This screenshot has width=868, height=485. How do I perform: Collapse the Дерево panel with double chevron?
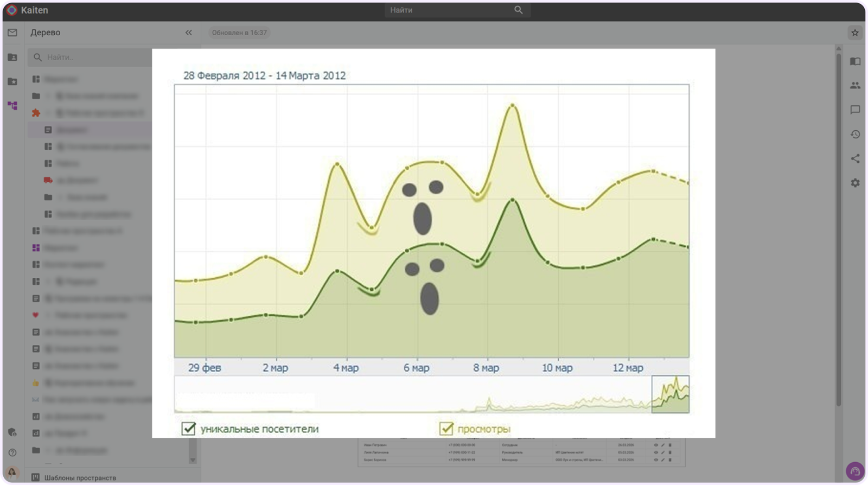click(x=188, y=33)
